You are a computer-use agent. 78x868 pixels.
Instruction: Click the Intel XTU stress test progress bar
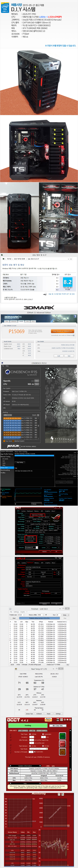pyautogui.click(x=34, y=456)
